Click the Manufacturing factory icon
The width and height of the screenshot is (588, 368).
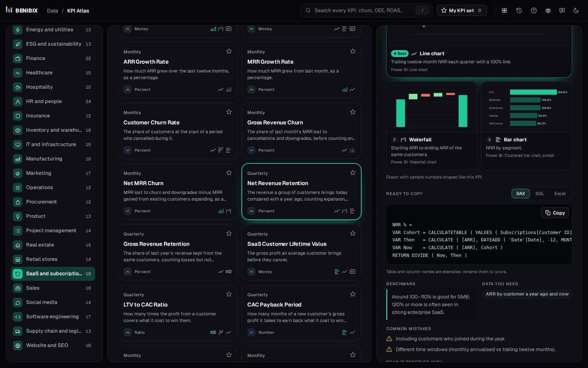pos(18,159)
